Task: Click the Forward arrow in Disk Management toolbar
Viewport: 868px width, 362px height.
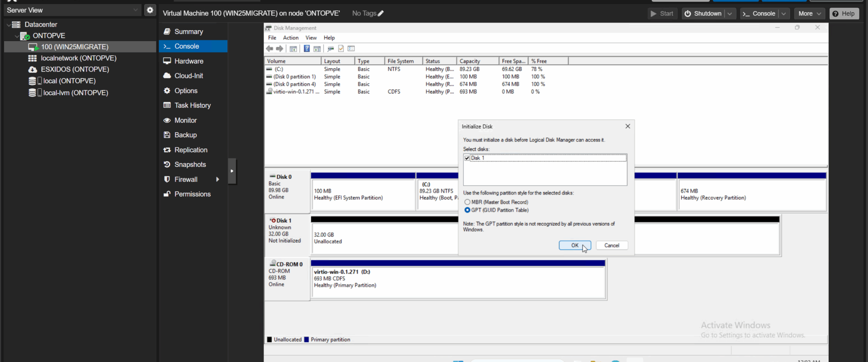Action: click(x=279, y=48)
